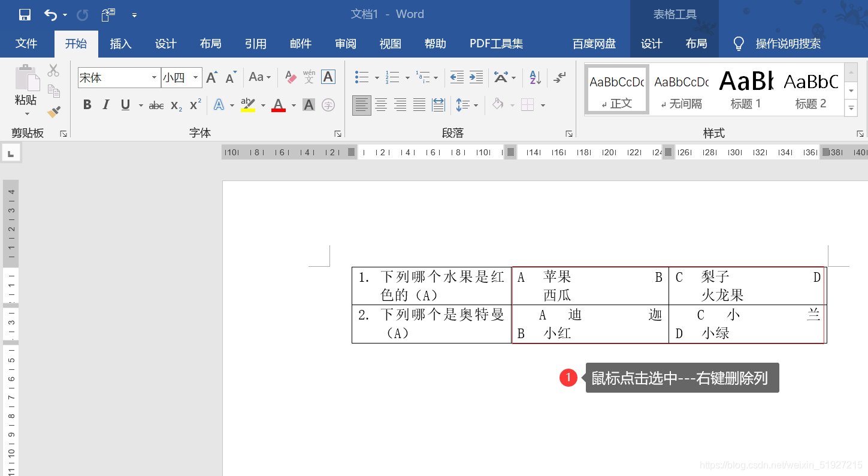This screenshot has width=868, height=476.
Task: Click the borders icon
Action: tap(527, 105)
